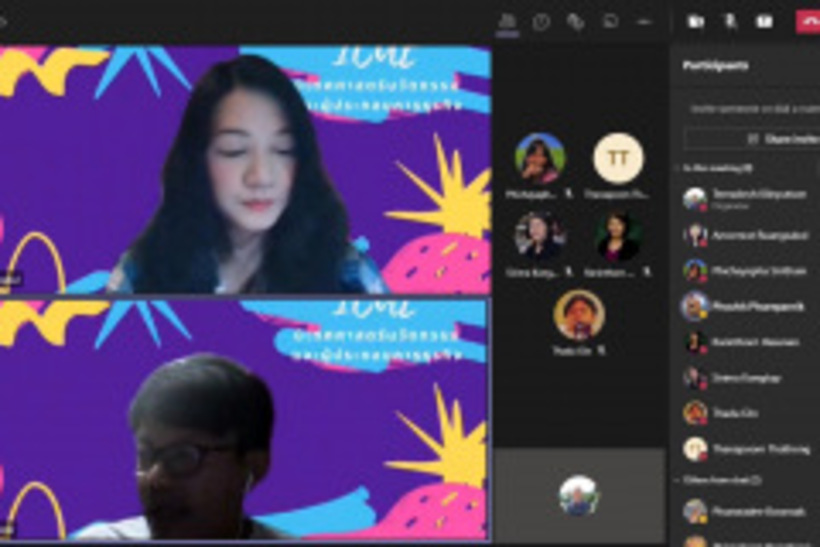Click Thada Gin's avatar in the gallery

pyautogui.click(x=579, y=315)
